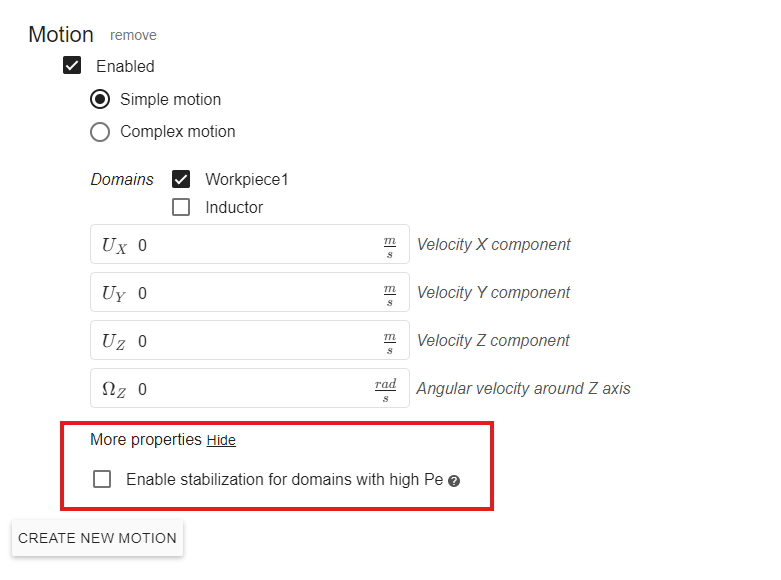Enable stabilization for high Pe domains

102,479
